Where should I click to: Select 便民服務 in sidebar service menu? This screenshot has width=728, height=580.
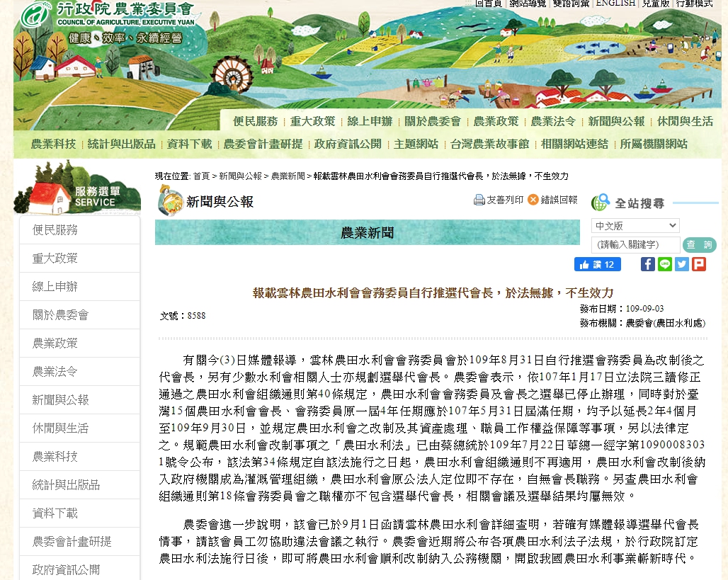tap(79, 230)
